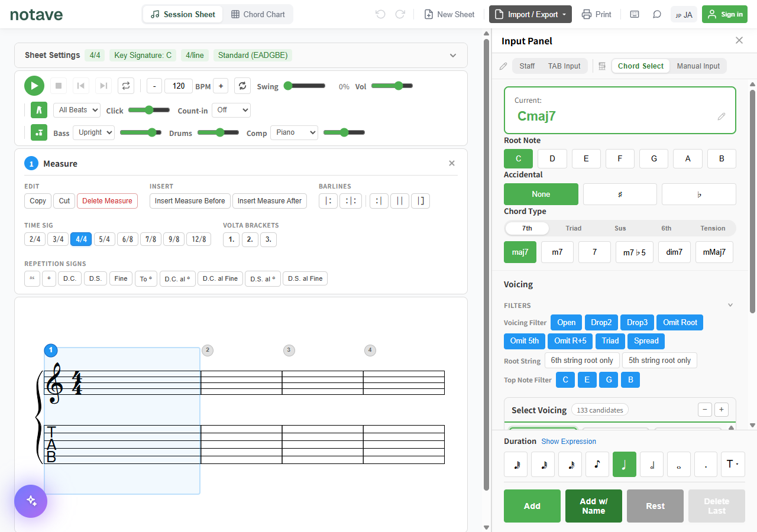The image size is (757, 532).
Task: Decrease BPM with the minus button
Action: pos(154,86)
